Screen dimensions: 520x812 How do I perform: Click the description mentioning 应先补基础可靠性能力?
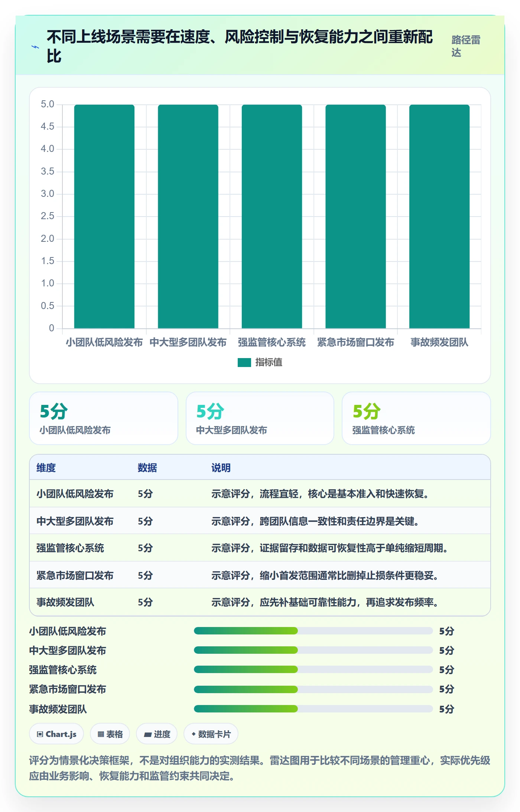click(x=325, y=602)
